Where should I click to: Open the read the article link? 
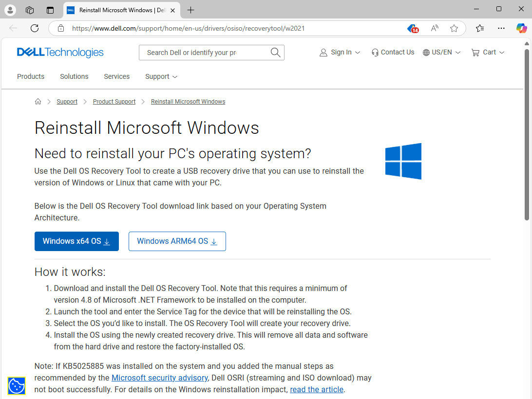tap(317, 389)
